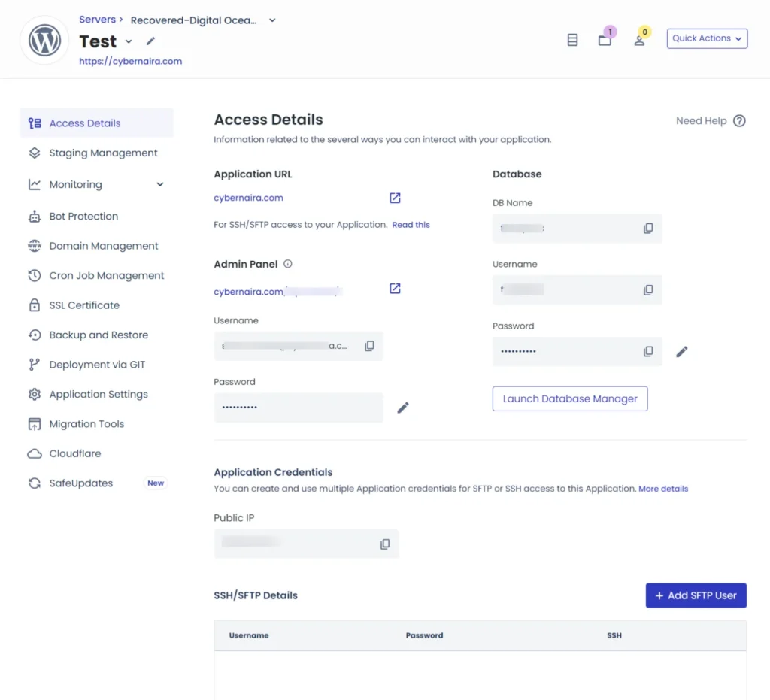The height and width of the screenshot is (700, 770).
Task: Click the database password edit pencil
Action: [x=682, y=351]
